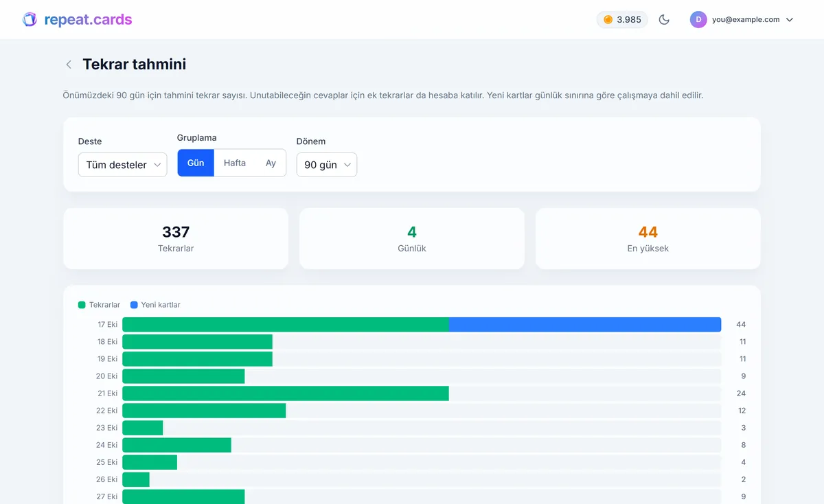Click the repeat.cards logo icon

(30, 19)
